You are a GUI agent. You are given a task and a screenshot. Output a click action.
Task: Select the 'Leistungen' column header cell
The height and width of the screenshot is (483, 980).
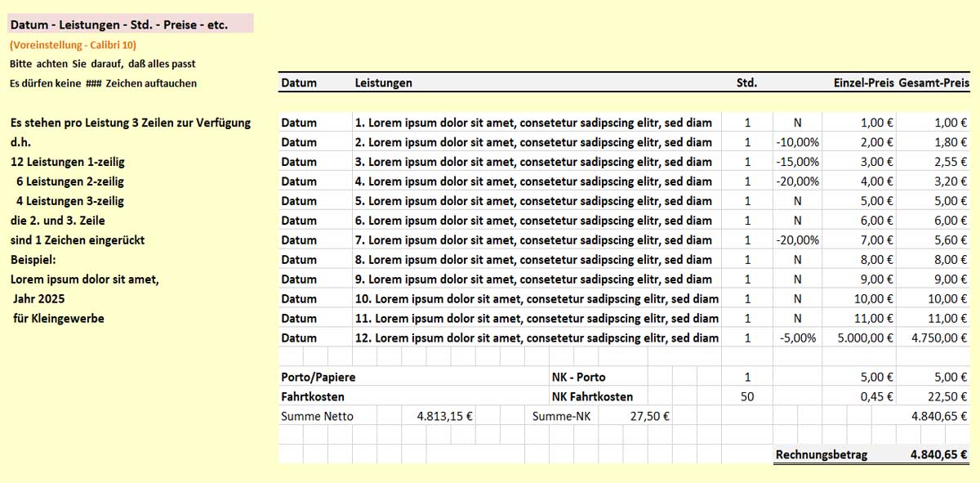(384, 83)
